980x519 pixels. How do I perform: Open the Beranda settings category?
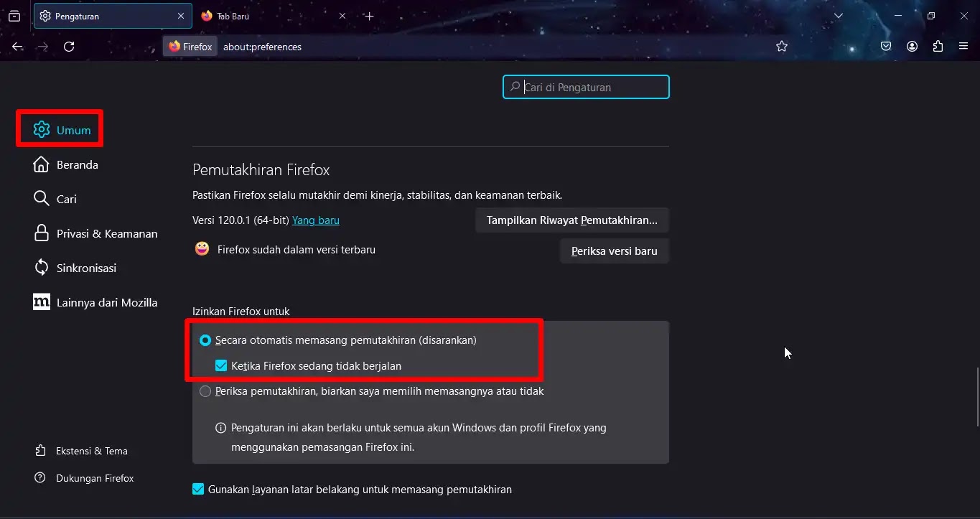tap(66, 164)
